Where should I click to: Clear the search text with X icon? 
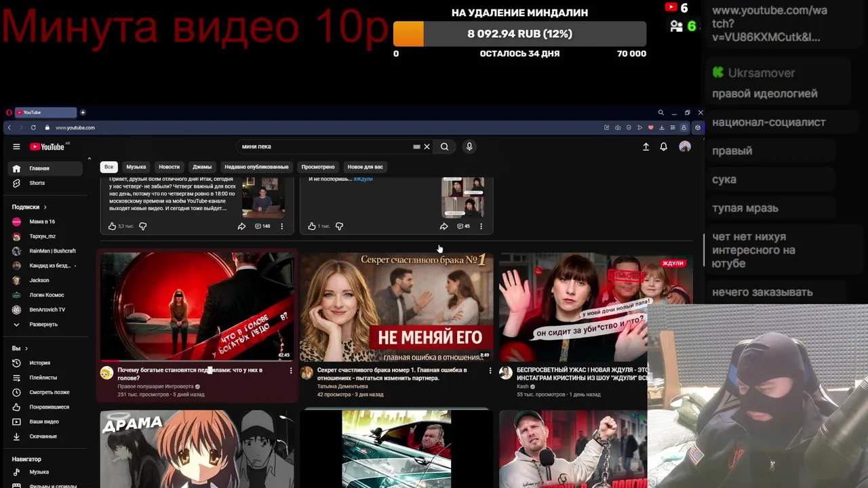point(427,146)
